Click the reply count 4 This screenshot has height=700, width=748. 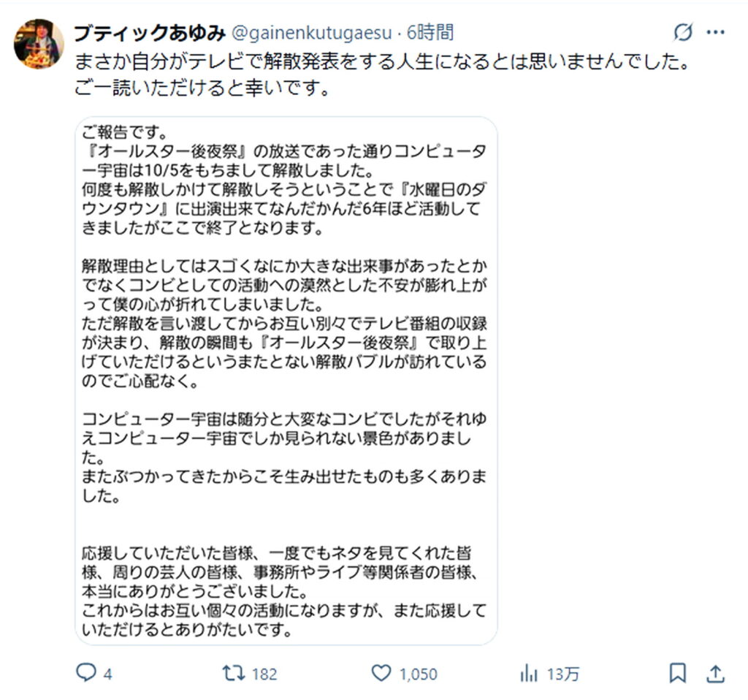pyautogui.click(x=107, y=674)
